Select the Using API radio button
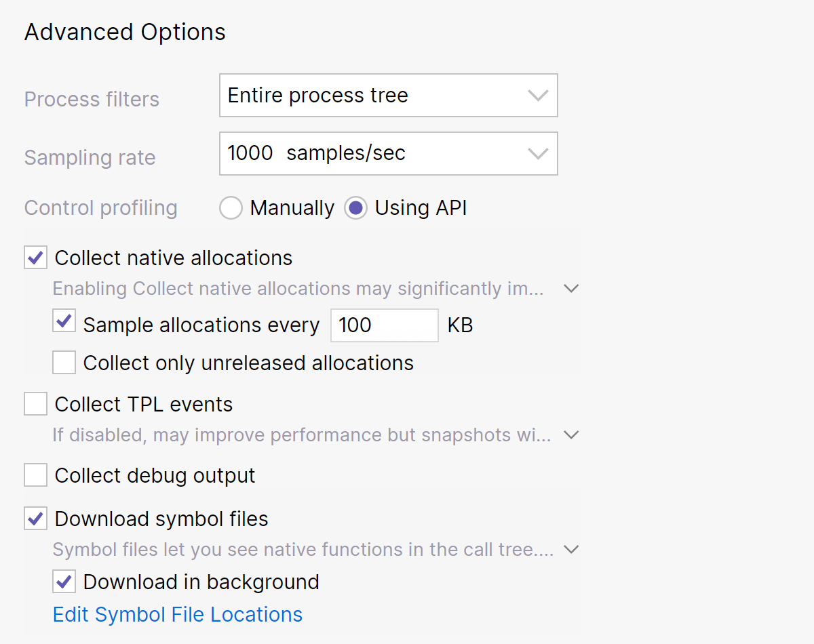This screenshot has height=644, width=814. [x=356, y=208]
